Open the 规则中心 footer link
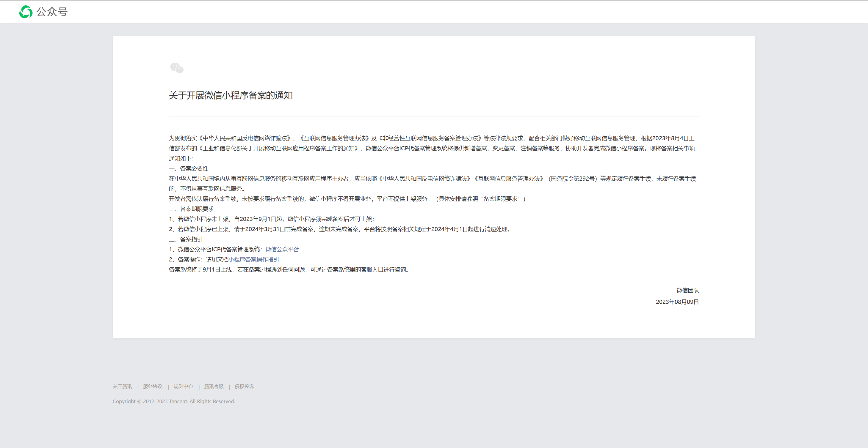 [x=183, y=387]
